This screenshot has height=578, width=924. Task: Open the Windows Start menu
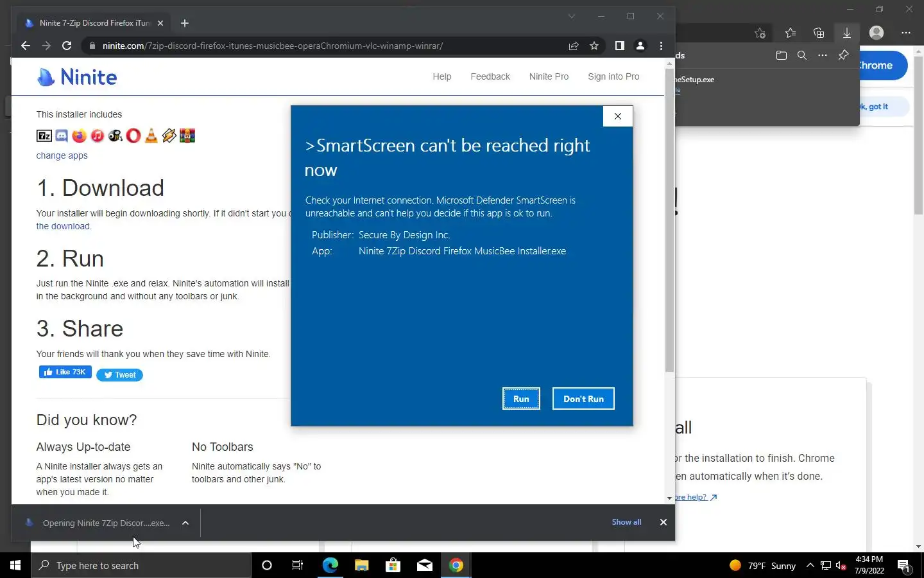tap(15, 565)
